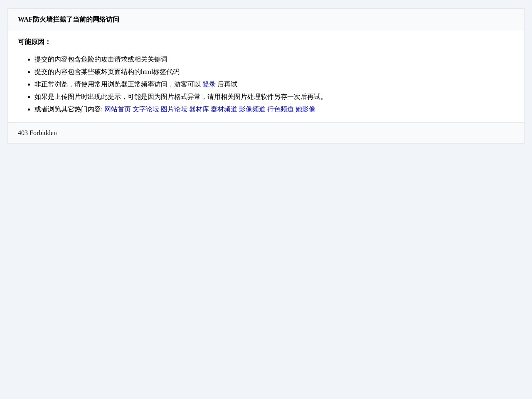Open the 器材频道 link
This screenshot has height=399, width=532.
pos(224,109)
